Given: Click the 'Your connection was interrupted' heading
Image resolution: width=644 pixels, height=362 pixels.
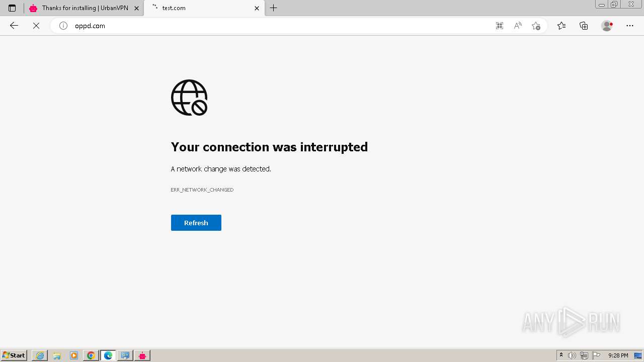Looking at the screenshot, I should 269,147.
